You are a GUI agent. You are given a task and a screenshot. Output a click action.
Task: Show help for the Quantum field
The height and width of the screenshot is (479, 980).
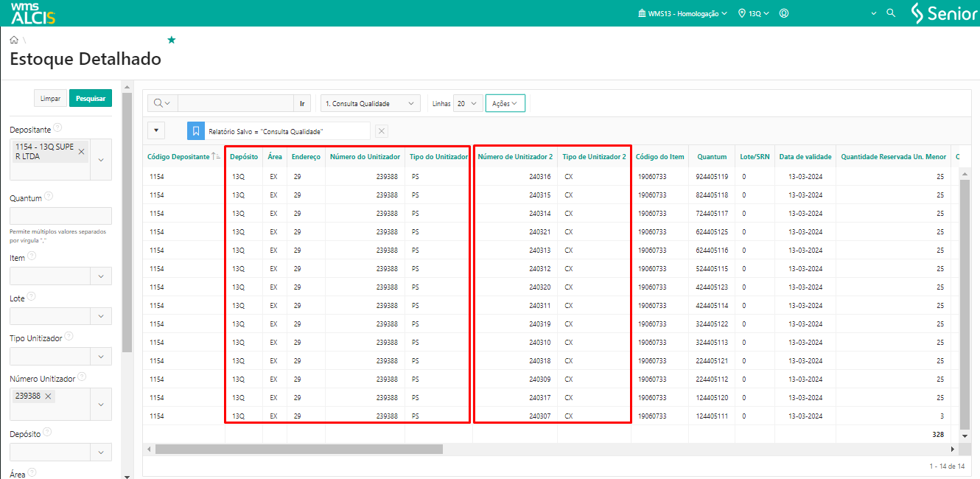pos(49,197)
